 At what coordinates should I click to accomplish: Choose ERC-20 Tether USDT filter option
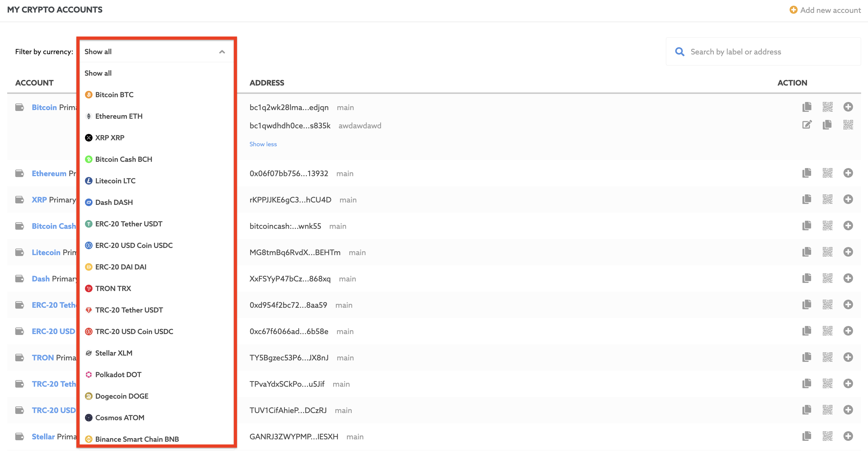(x=156, y=224)
